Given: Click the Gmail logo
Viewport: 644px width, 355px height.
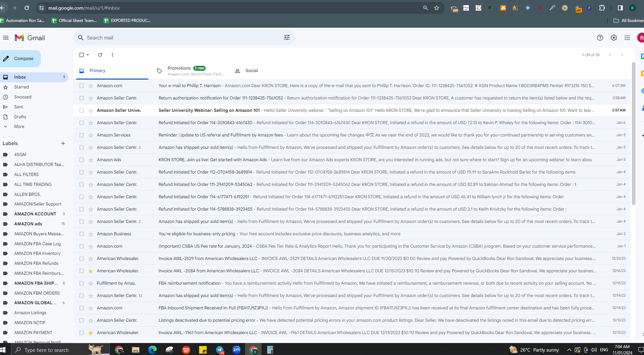Looking at the screenshot, I should tap(30, 38).
